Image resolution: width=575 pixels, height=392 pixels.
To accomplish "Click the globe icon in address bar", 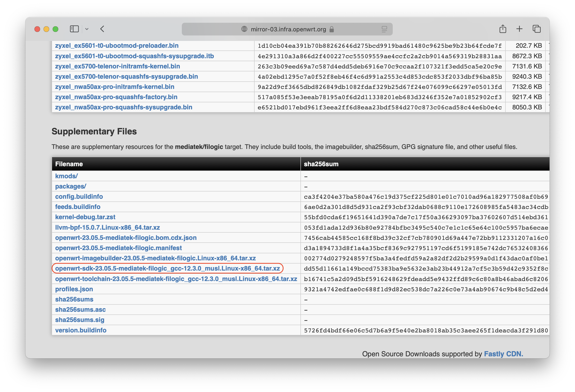I will (244, 29).
